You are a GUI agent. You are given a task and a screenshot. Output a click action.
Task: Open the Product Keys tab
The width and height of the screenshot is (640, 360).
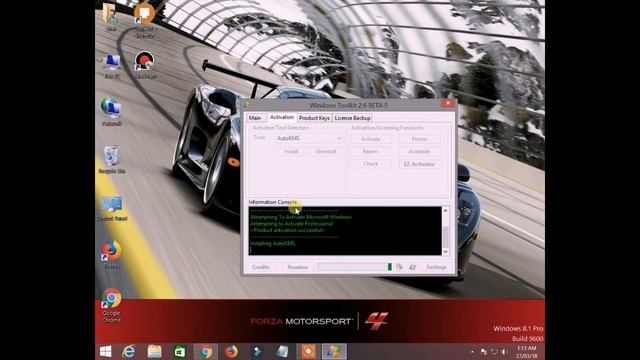coord(314,118)
